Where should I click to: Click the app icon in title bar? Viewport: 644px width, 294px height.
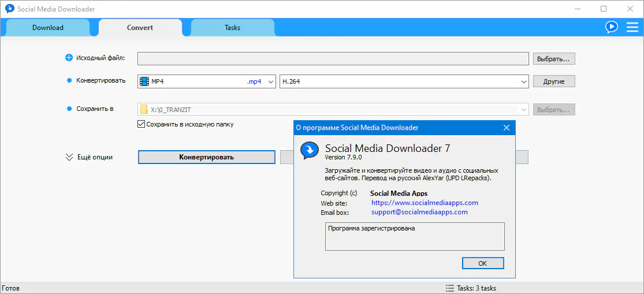[9, 9]
